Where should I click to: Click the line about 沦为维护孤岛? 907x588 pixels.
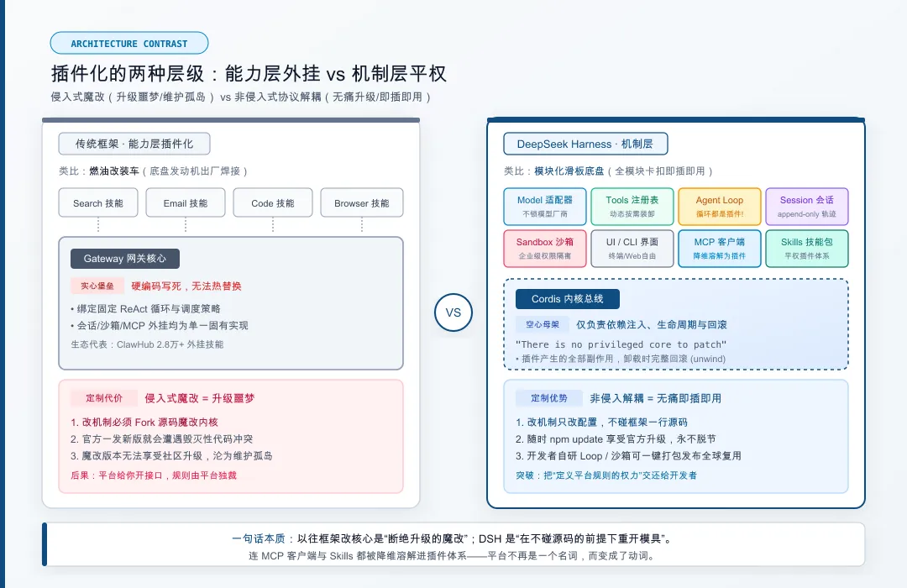[x=171, y=455]
